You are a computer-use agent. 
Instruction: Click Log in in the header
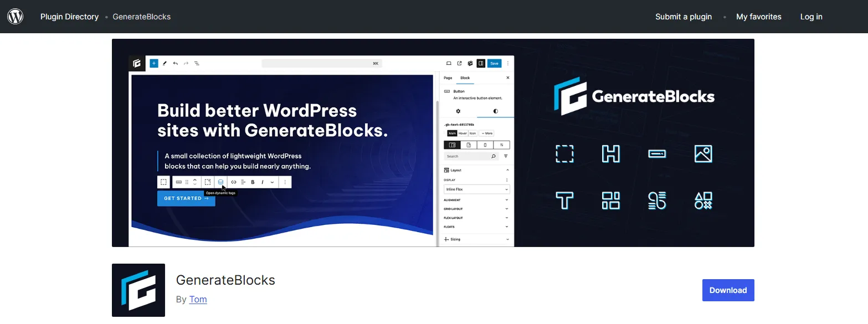click(811, 17)
